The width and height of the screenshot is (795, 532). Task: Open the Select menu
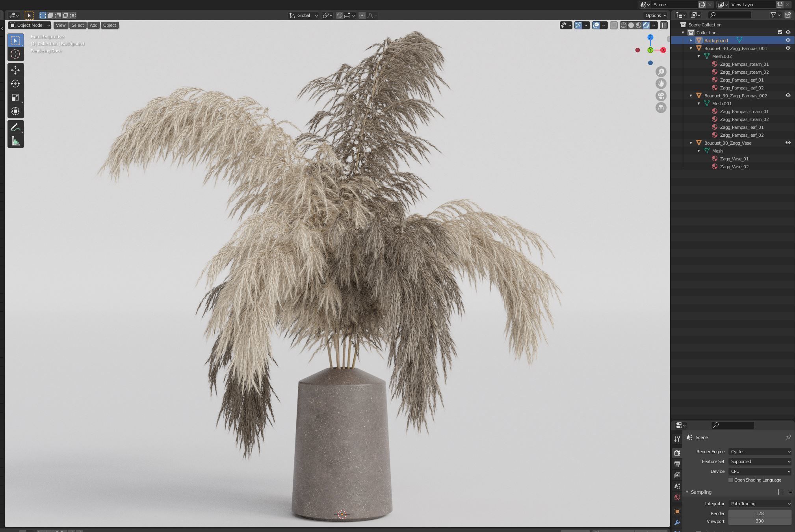[78, 25]
